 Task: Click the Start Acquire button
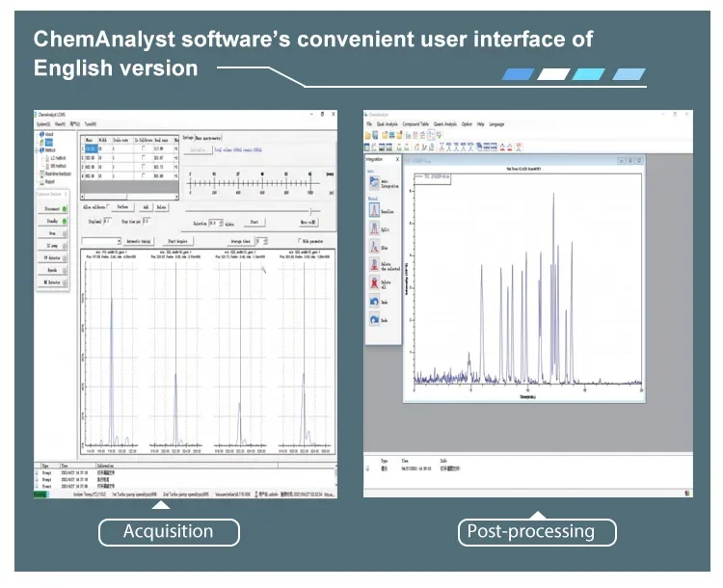click(177, 241)
